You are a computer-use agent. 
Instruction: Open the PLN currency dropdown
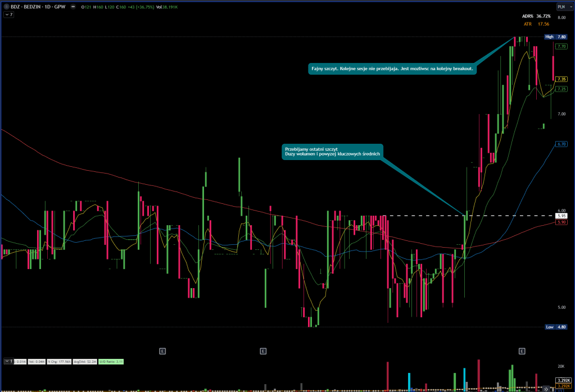tap(562, 7)
